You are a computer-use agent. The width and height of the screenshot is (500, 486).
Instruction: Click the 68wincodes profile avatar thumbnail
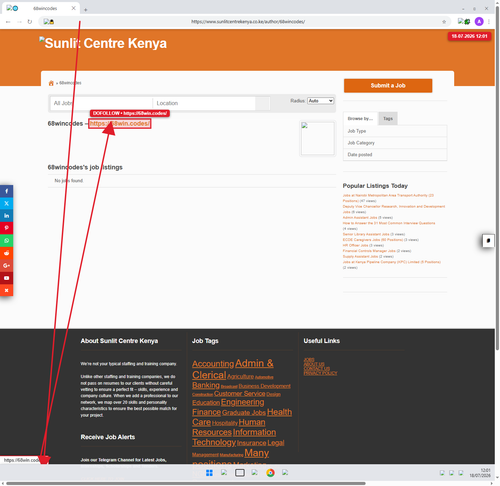pos(318,138)
